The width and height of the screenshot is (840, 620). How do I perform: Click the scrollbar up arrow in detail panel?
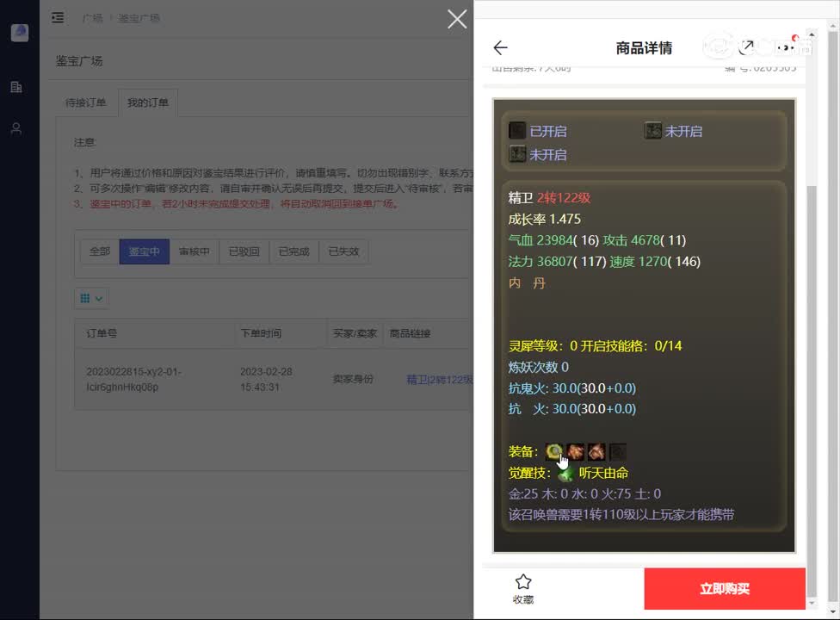[812, 34]
